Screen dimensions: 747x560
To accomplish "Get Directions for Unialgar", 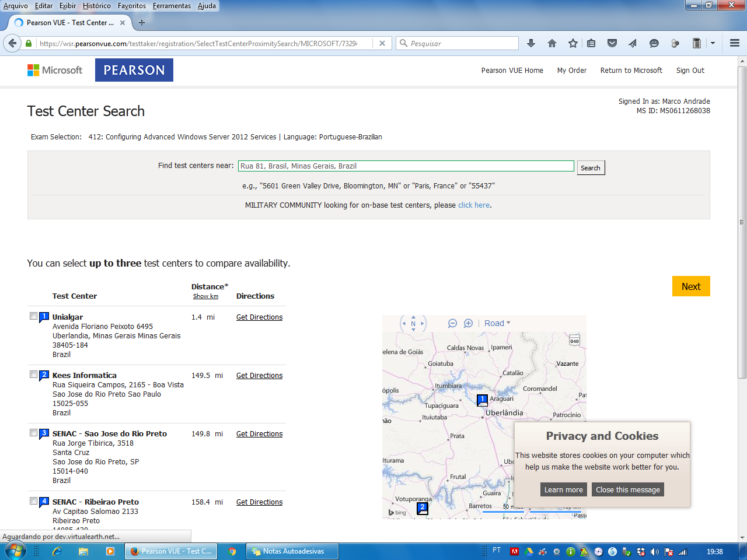I will [259, 317].
